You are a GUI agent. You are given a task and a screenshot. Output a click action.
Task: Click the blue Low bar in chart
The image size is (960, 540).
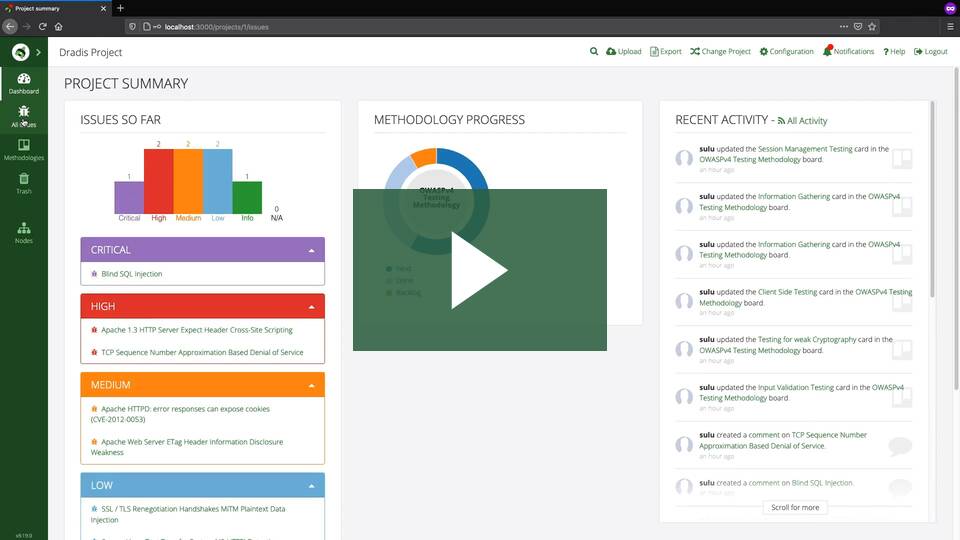(217, 181)
